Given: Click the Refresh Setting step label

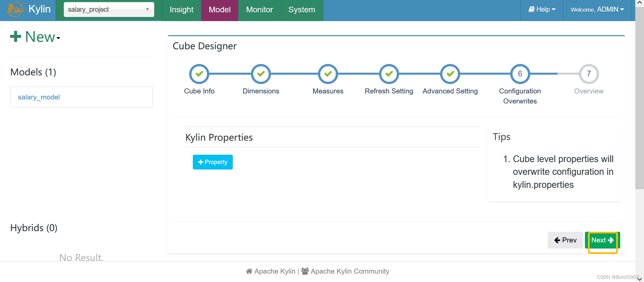Looking at the screenshot, I should pos(389,91).
